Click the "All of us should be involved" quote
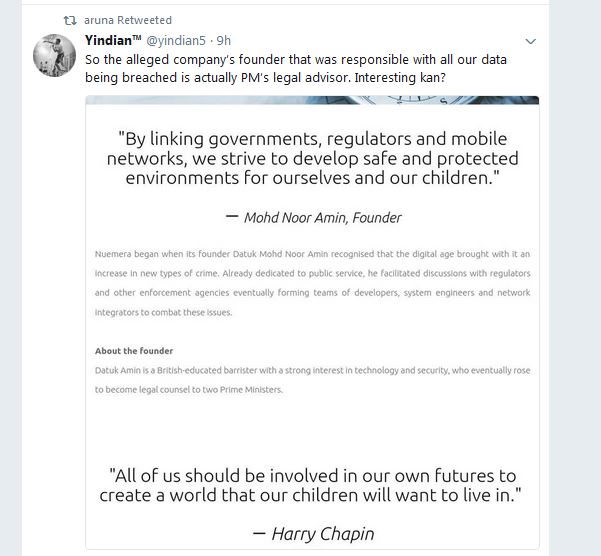 (312, 486)
